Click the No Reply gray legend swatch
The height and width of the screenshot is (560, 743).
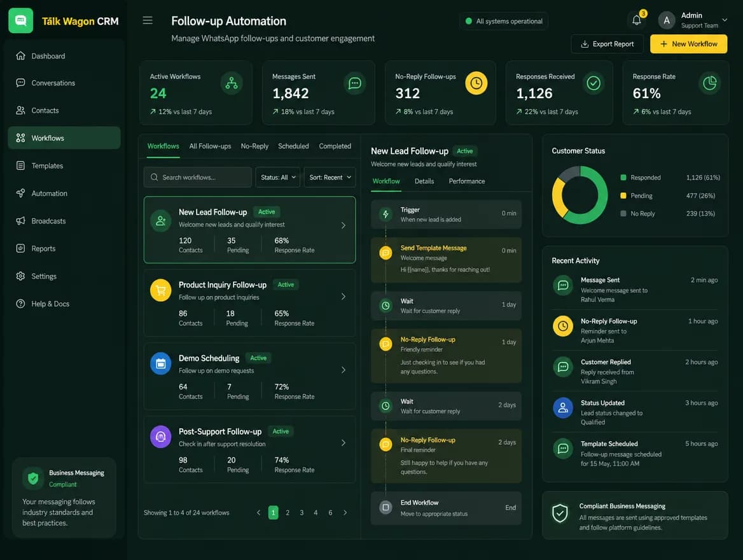(623, 213)
